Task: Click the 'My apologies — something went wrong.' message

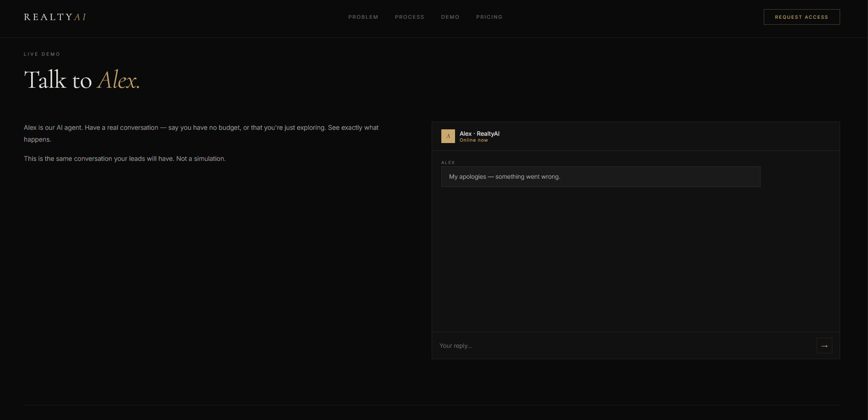Action: (x=600, y=176)
